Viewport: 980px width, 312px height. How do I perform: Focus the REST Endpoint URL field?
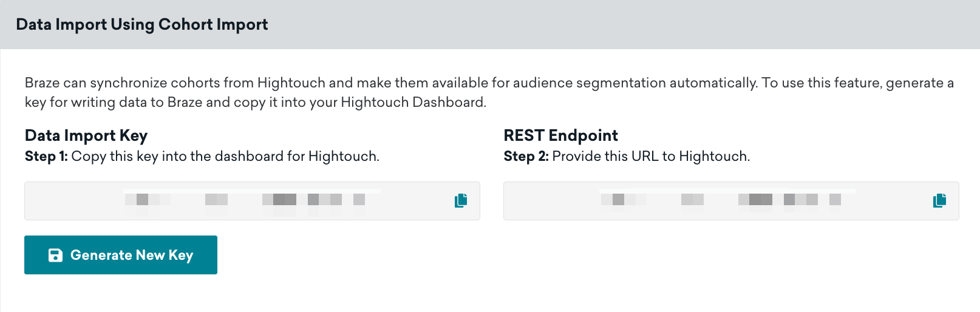553,201
